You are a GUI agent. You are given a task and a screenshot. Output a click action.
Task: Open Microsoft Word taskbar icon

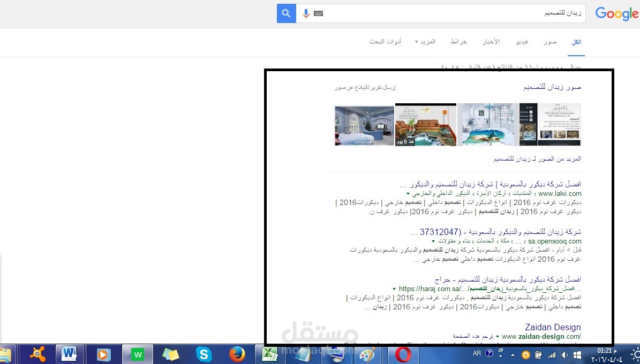[x=70, y=354]
